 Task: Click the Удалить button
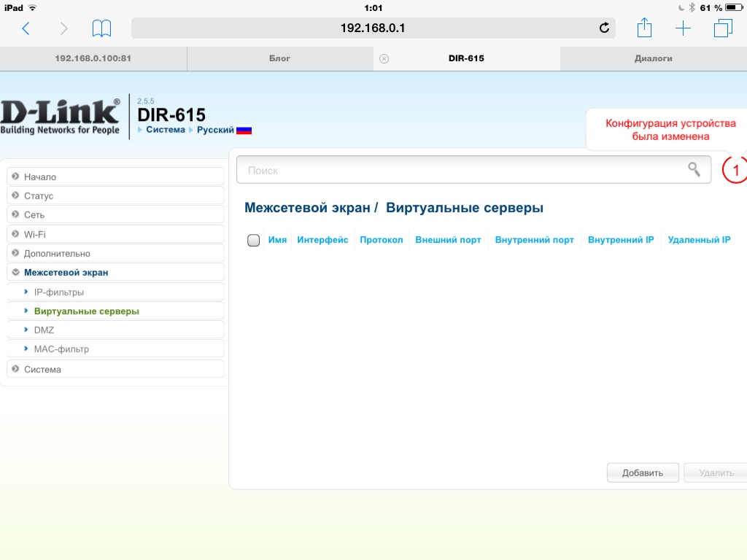pyautogui.click(x=716, y=472)
